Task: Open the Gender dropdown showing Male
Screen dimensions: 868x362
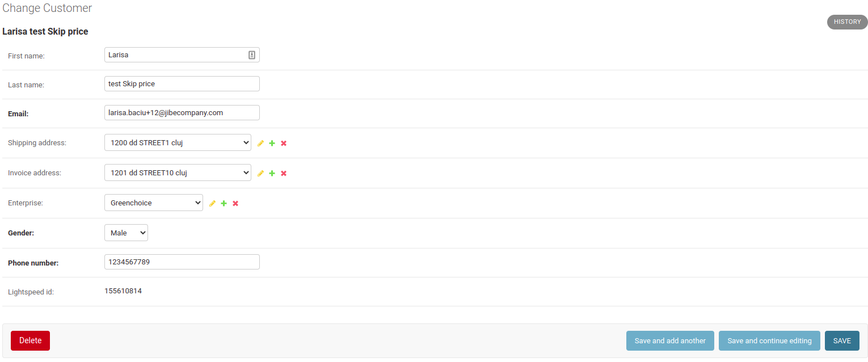Action: pyautogui.click(x=126, y=233)
